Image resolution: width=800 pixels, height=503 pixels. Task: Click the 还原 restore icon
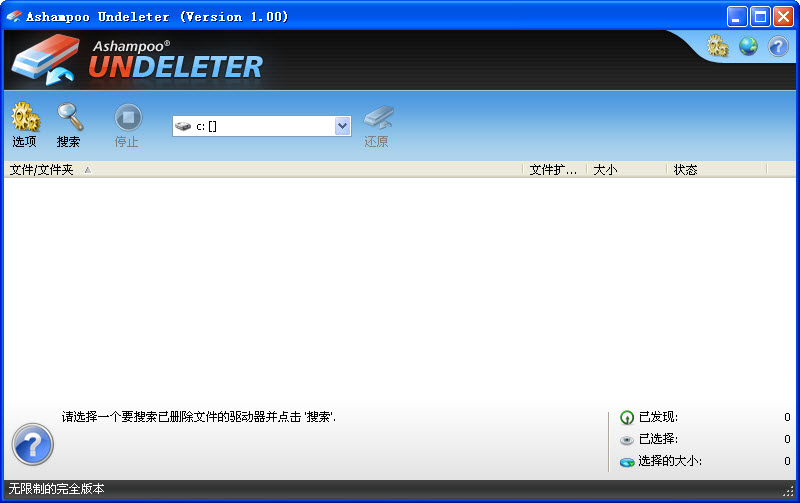tap(377, 119)
